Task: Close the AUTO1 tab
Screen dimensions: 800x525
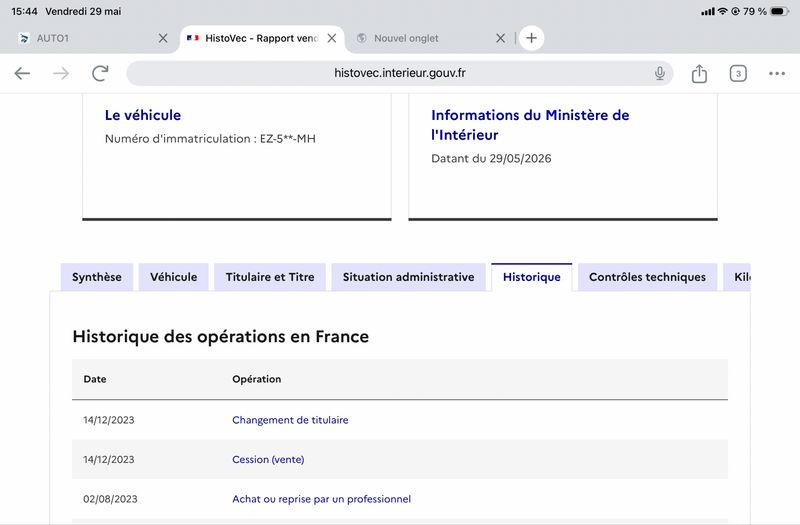Action: pos(163,38)
